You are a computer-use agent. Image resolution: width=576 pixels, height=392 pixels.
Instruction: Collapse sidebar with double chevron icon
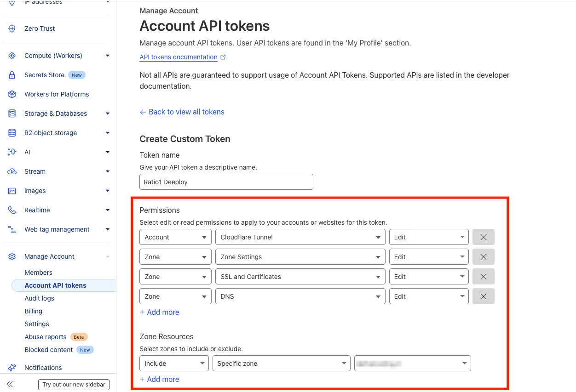click(x=10, y=384)
